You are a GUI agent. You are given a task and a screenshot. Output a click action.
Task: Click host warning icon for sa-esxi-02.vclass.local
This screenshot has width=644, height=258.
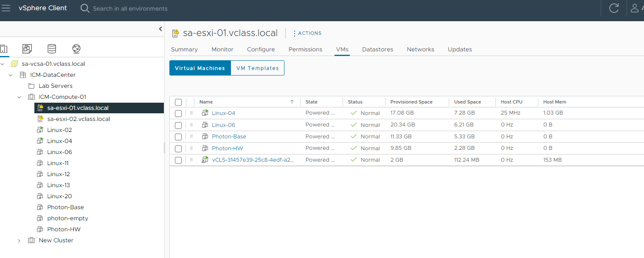pyautogui.click(x=41, y=119)
